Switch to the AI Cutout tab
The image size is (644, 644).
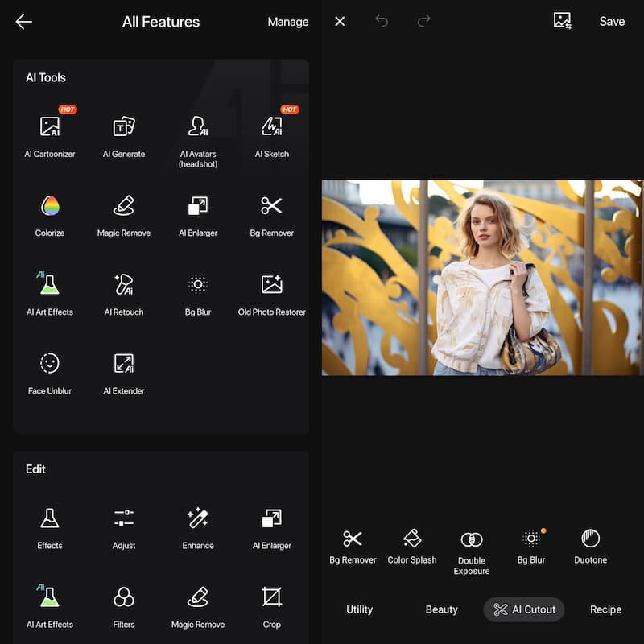pyautogui.click(x=524, y=609)
